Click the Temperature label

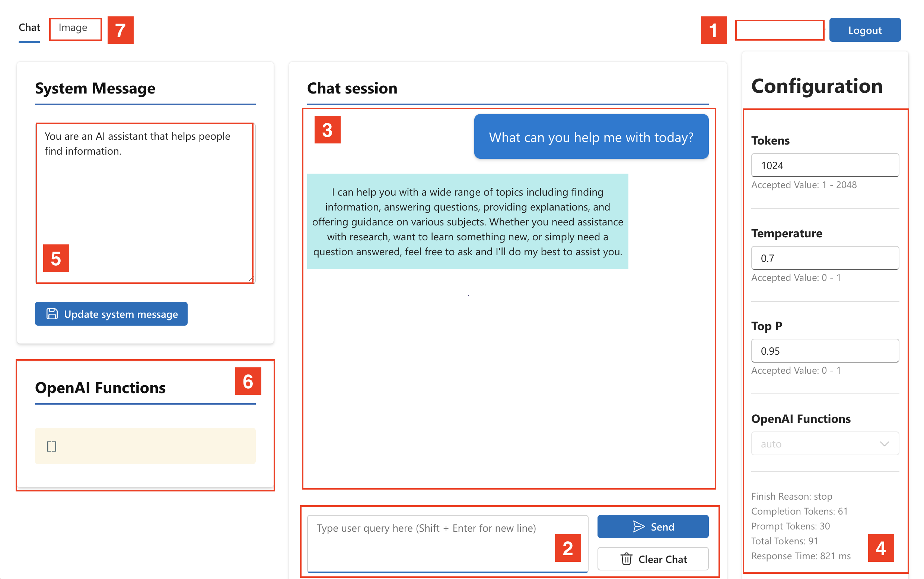point(786,233)
